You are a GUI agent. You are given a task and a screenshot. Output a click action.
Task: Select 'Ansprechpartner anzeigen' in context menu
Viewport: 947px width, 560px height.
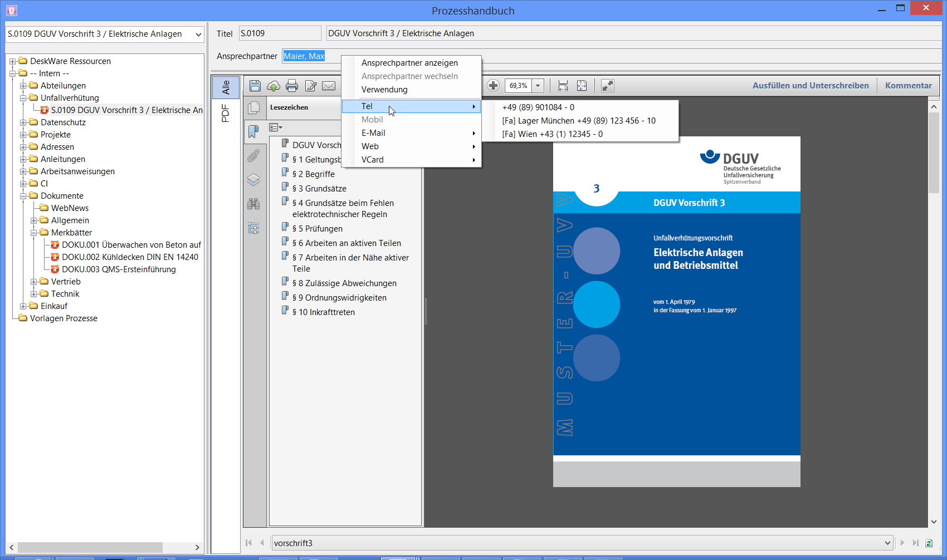coord(411,63)
